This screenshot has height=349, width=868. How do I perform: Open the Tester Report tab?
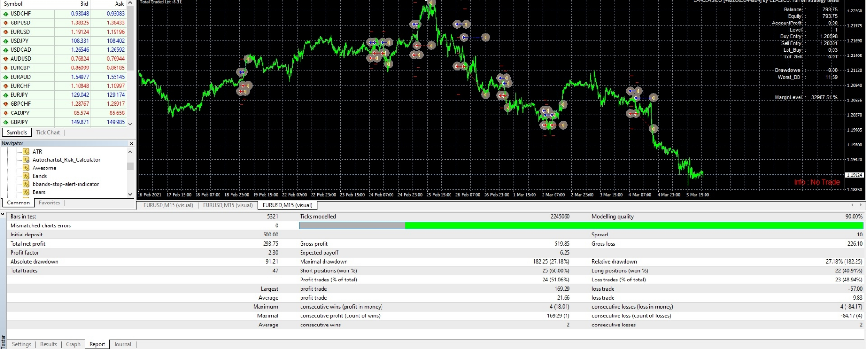point(97,344)
